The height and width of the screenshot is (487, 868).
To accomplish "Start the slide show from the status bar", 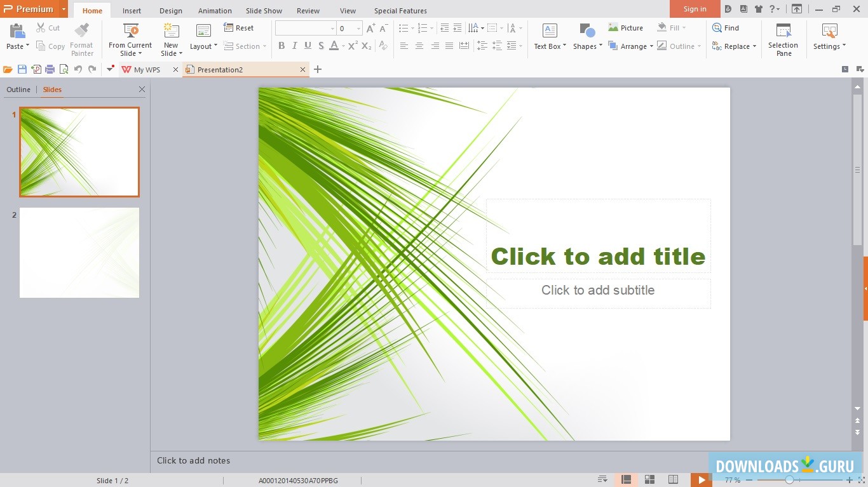I will coord(701,480).
